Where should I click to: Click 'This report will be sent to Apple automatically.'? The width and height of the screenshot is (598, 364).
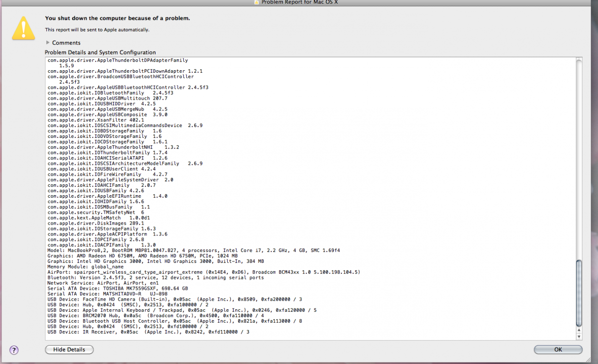(x=97, y=30)
